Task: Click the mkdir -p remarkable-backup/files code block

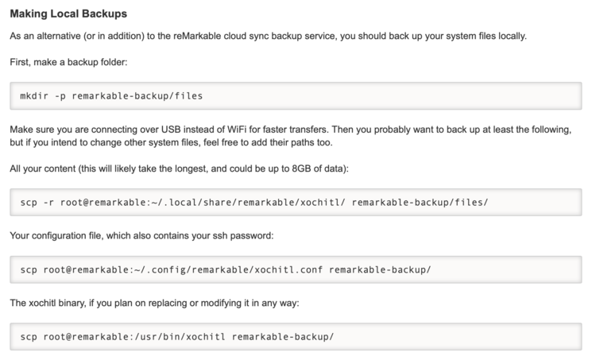Action: pos(297,96)
